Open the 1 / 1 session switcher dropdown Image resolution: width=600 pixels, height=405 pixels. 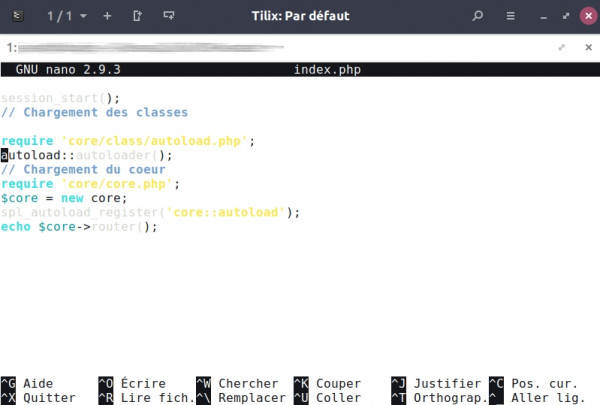[x=68, y=17]
